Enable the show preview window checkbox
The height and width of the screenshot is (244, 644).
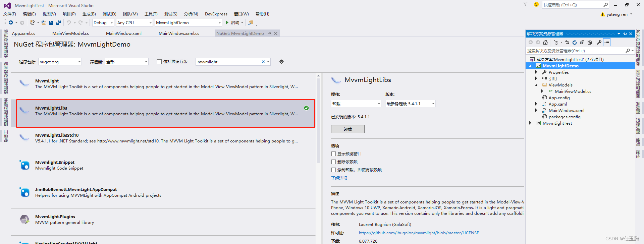point(333,154)
